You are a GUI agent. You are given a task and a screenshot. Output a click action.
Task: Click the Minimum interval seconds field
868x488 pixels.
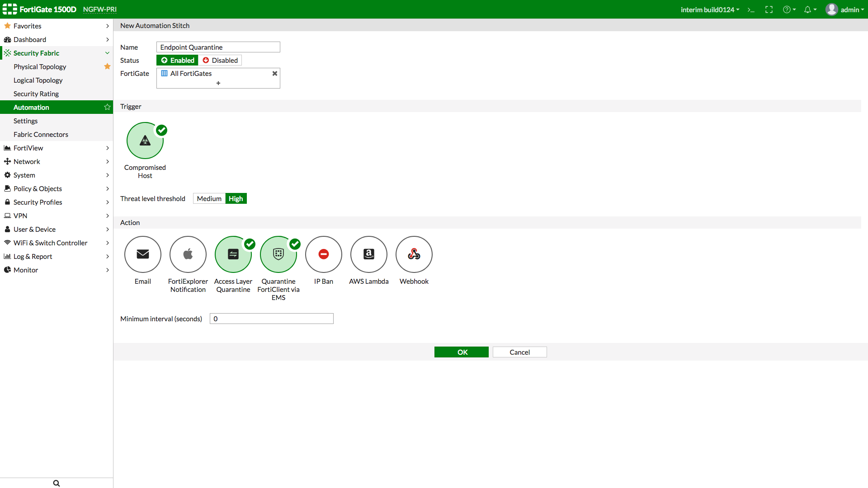pyautogui.click(x=271, y=319)
